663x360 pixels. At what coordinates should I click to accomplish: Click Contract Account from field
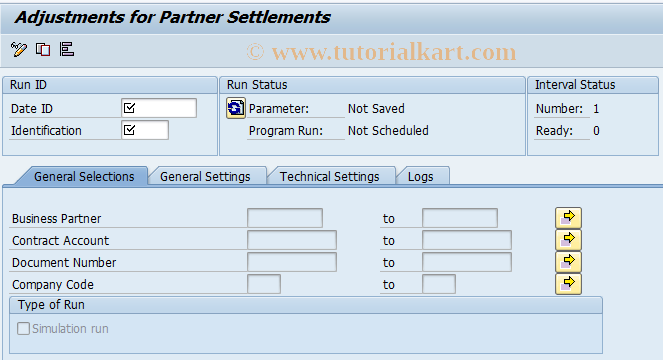[292, 240]
